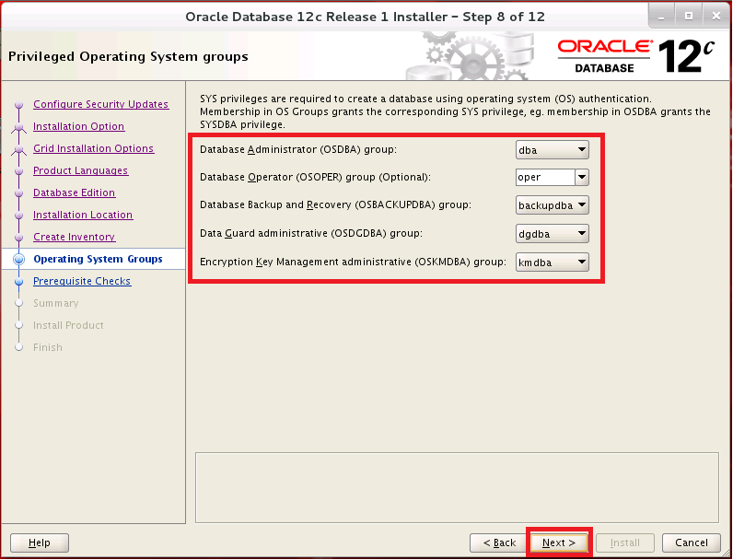This screenshot has width=733, height=560.
Task: Click step bullet beside Grid Installation Options
Action: (18, 148)
